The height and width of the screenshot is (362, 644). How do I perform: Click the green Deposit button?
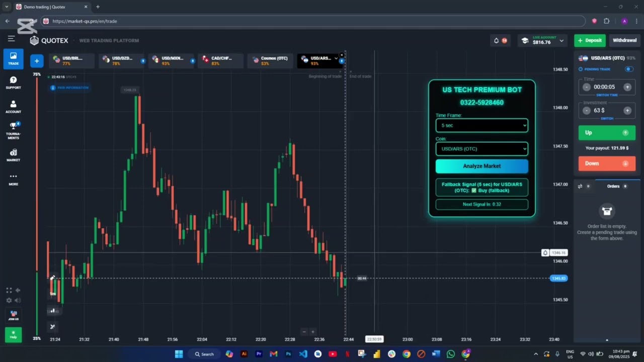[x=590, y=40]
